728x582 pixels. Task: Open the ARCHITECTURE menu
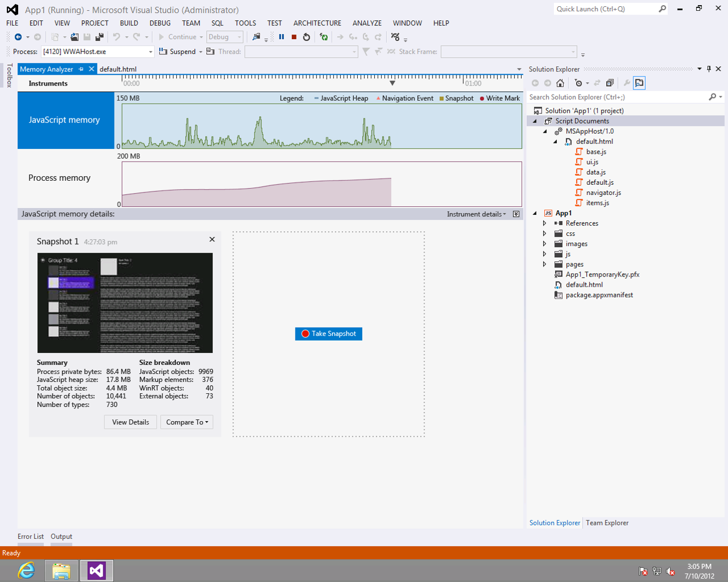318,23
